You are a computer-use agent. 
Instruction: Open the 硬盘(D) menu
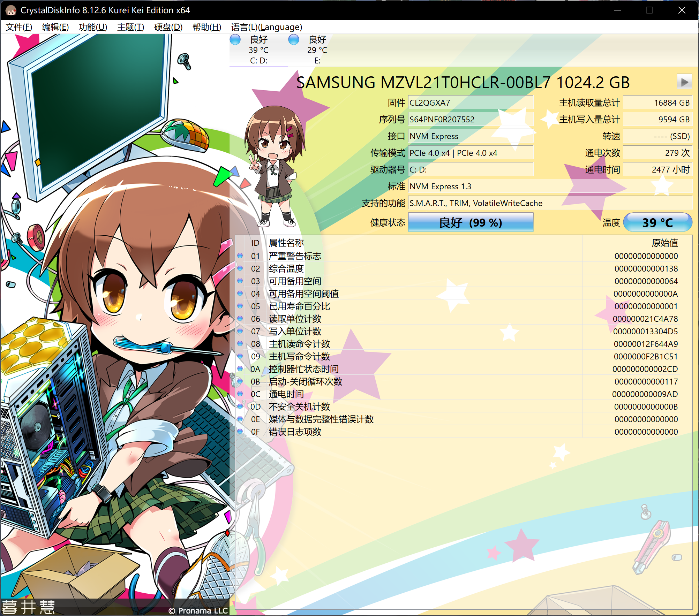click(x=168, y=27)
